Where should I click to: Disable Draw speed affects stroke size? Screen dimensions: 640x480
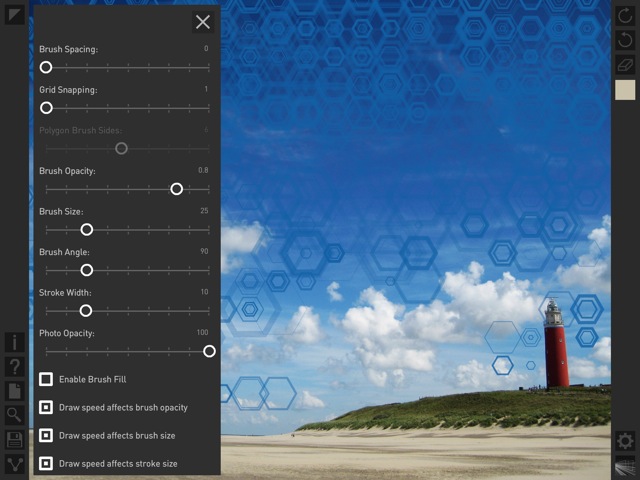click(x=46, y=464)
